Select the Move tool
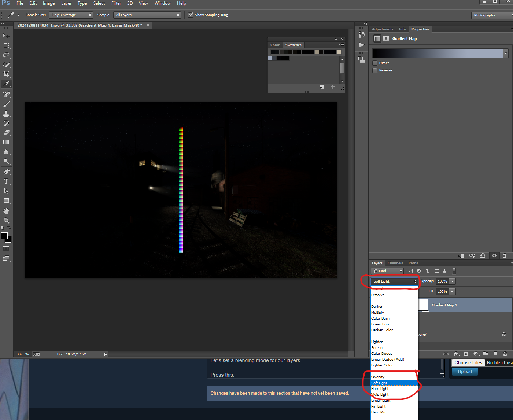This screenshot has height=420, width=513. (x=6, y=36)
